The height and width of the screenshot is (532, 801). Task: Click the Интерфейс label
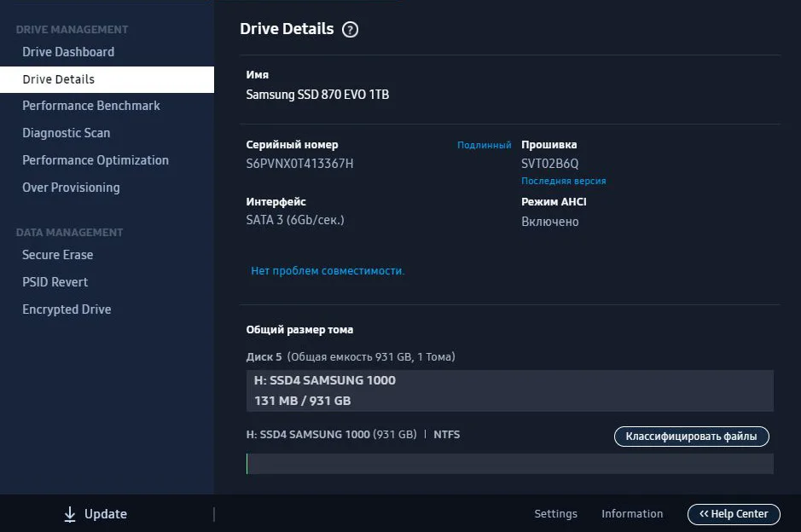pos(276,202)
